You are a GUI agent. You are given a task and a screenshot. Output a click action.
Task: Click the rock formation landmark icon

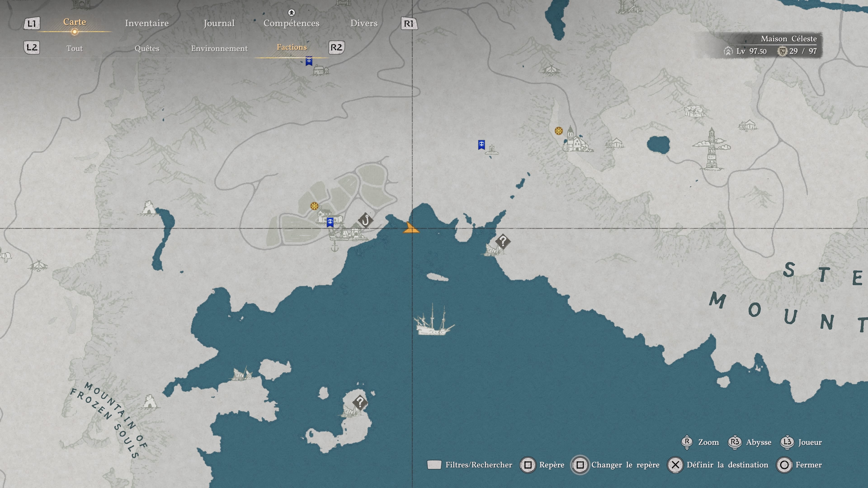[694, 111]
